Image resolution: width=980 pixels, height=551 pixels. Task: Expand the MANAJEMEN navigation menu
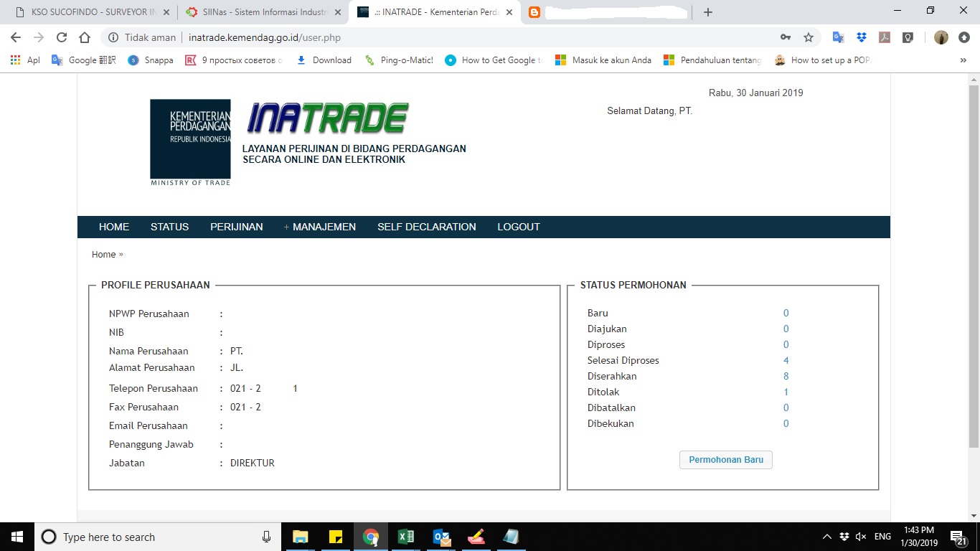[x=319, y=227]
